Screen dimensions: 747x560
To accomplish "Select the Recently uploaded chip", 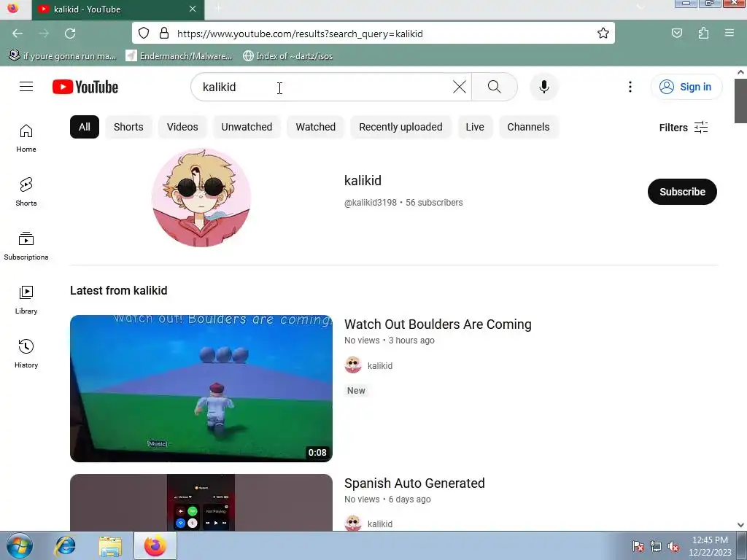I will pos(400,127).
